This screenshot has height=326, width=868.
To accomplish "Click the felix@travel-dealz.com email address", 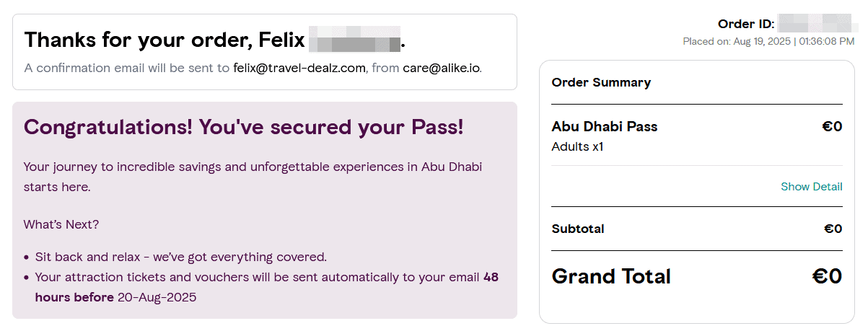I will click(x=299, y=69).
